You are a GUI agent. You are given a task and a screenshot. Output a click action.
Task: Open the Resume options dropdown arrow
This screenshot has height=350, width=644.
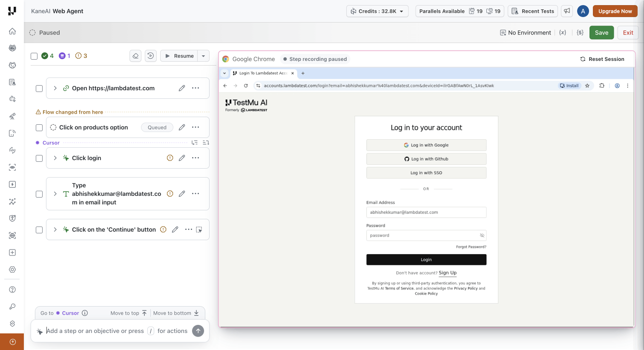(x=204, y=56)
